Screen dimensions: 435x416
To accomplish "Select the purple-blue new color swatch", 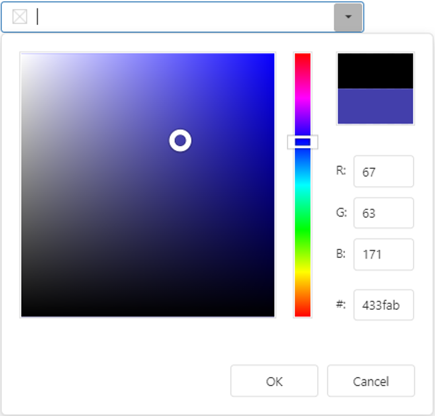I will 375,106.
